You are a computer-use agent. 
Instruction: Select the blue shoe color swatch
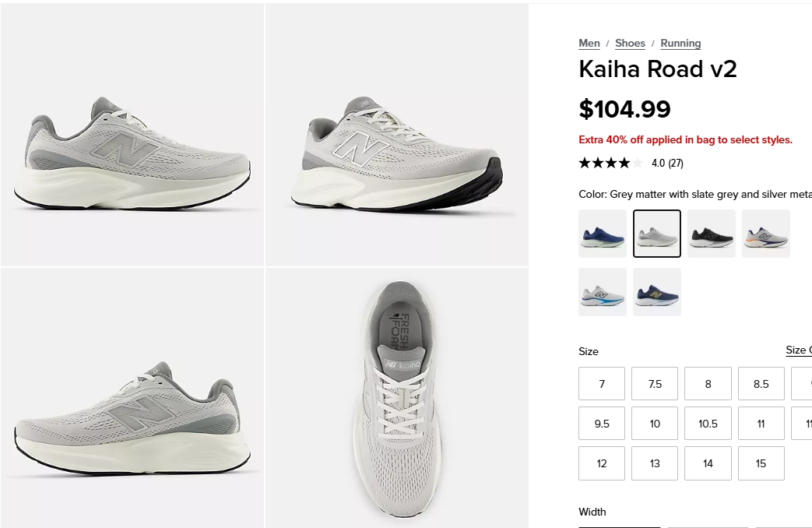[603, 233]
